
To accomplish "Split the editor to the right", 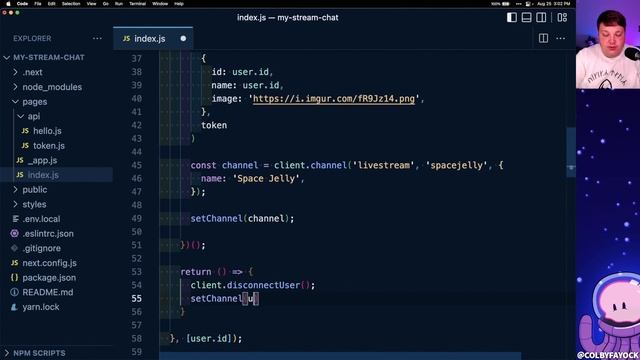I will click(x=543, y=38).
